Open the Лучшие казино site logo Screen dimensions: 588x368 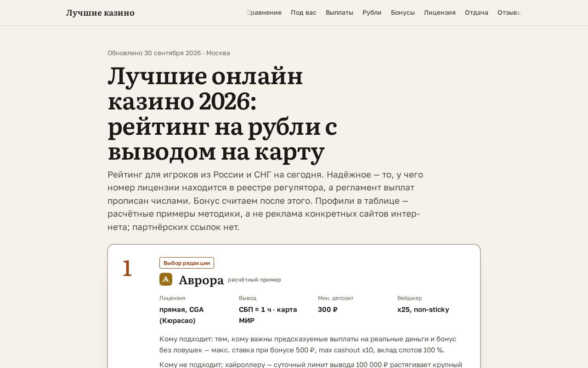pos(100,13)
